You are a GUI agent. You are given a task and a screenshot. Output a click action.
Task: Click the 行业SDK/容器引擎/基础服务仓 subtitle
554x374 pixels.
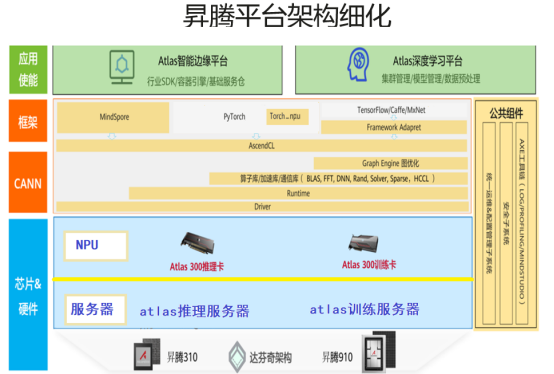click(x=196, y=82)
